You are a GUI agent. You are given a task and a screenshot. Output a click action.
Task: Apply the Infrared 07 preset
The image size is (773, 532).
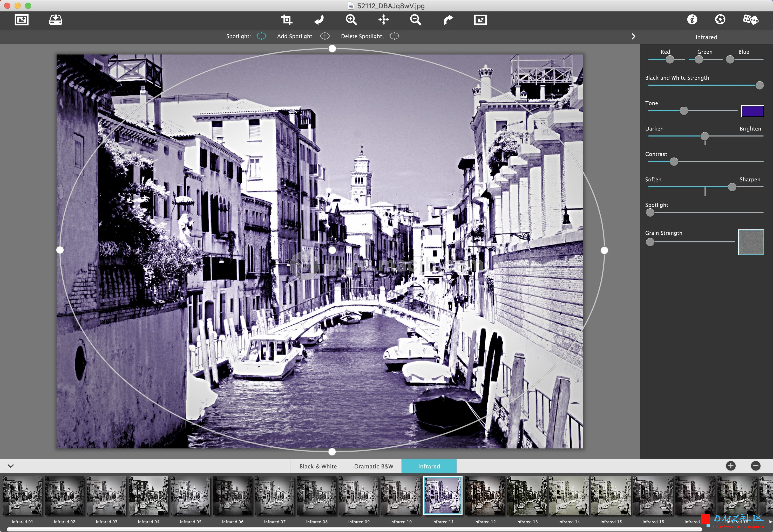click(x=275, y=496)
